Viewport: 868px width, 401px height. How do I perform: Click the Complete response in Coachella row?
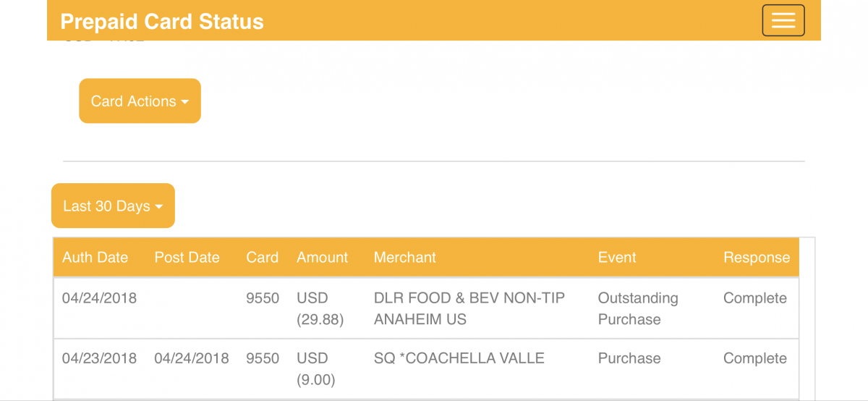(x=754, y=358)
